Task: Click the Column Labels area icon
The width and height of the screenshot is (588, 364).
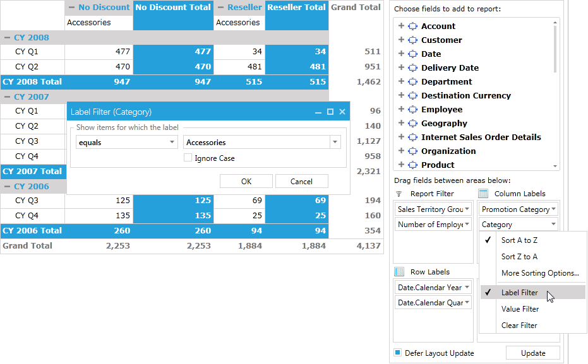Action: 483,194
